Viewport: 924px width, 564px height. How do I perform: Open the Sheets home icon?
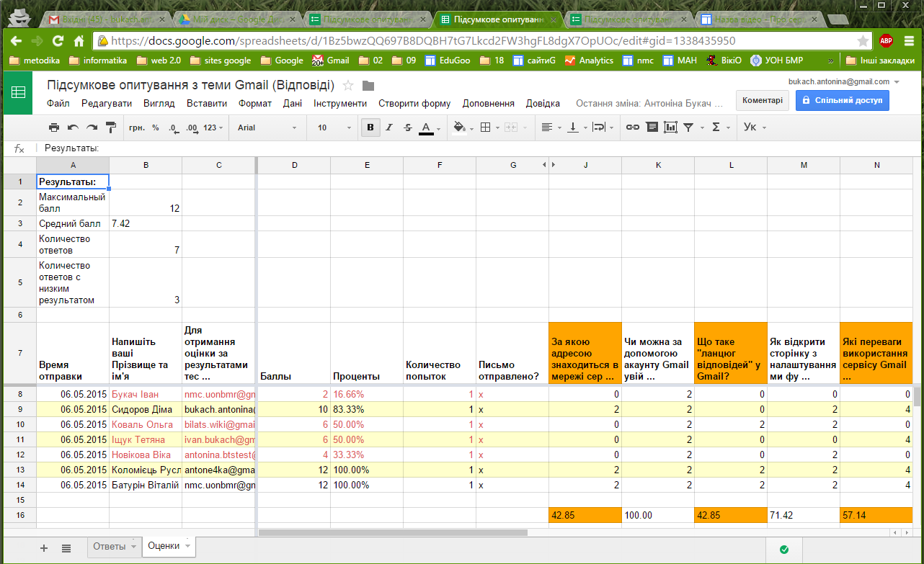pyautogui.click(x=19, y=92)
